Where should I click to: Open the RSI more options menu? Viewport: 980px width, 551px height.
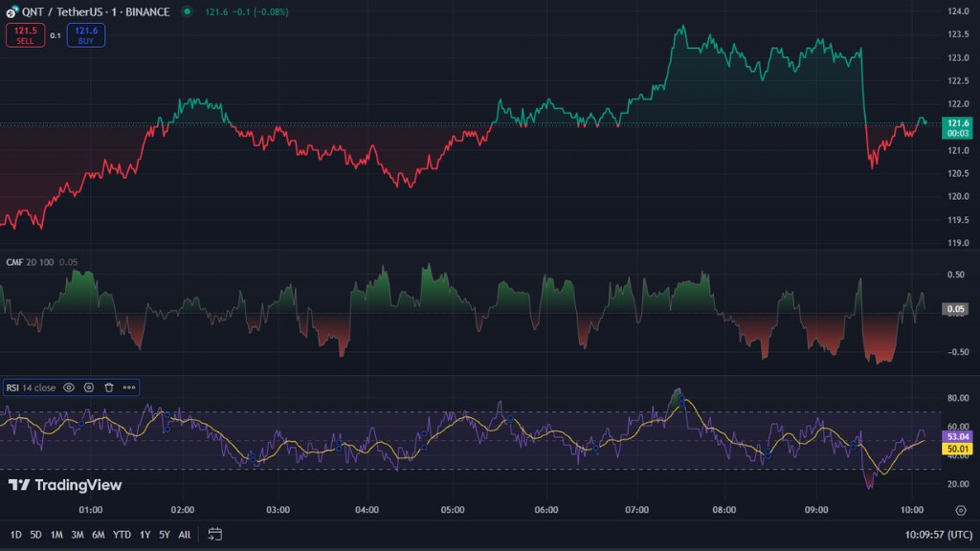click(x=128, y=387)
